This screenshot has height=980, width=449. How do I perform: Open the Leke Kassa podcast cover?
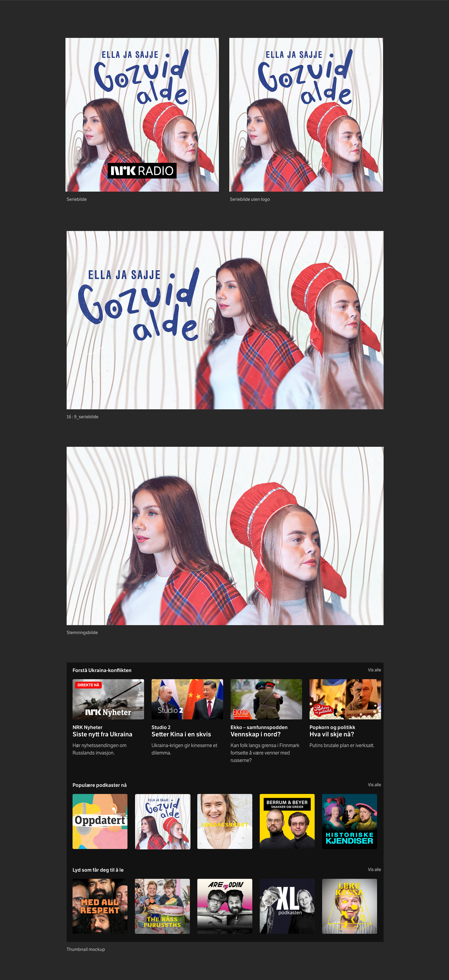point(349,906)
